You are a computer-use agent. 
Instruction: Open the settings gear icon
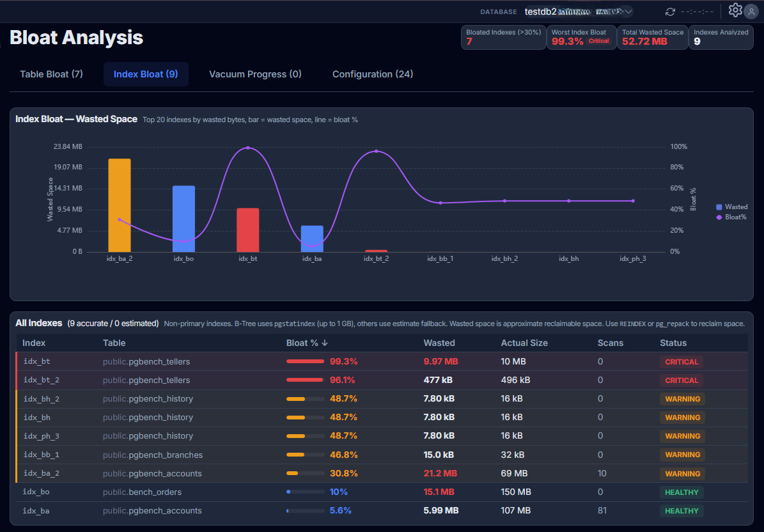[735, 10]
